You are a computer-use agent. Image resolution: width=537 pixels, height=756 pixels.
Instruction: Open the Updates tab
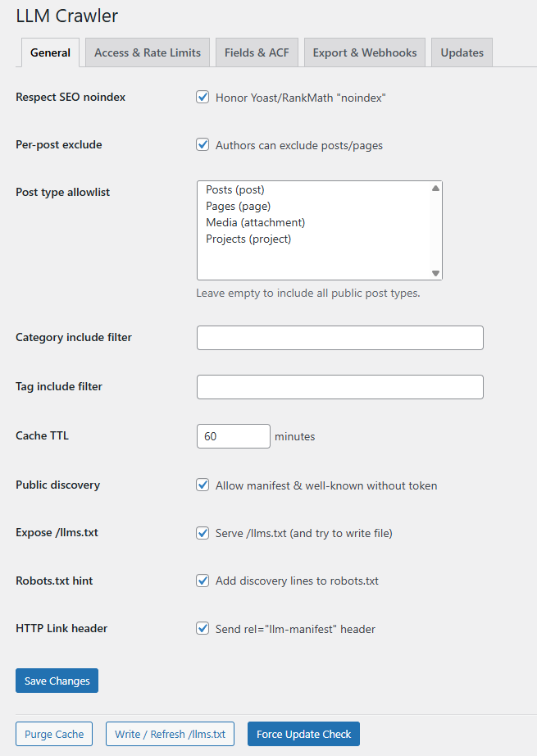[x=462, y=52]
